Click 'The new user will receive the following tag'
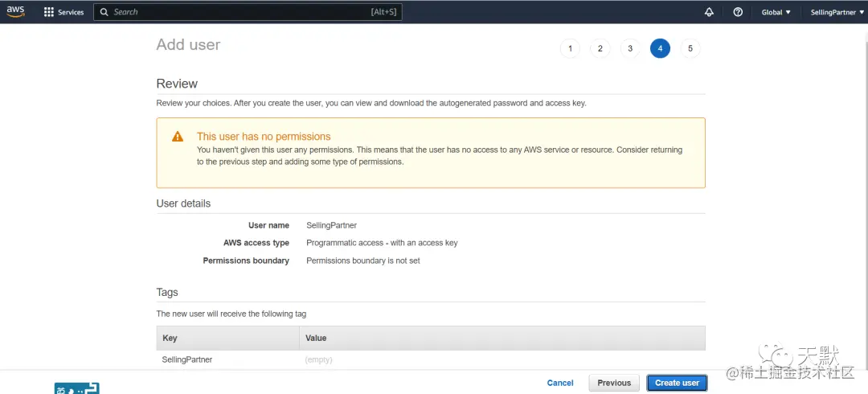 [x=231, y=314]
